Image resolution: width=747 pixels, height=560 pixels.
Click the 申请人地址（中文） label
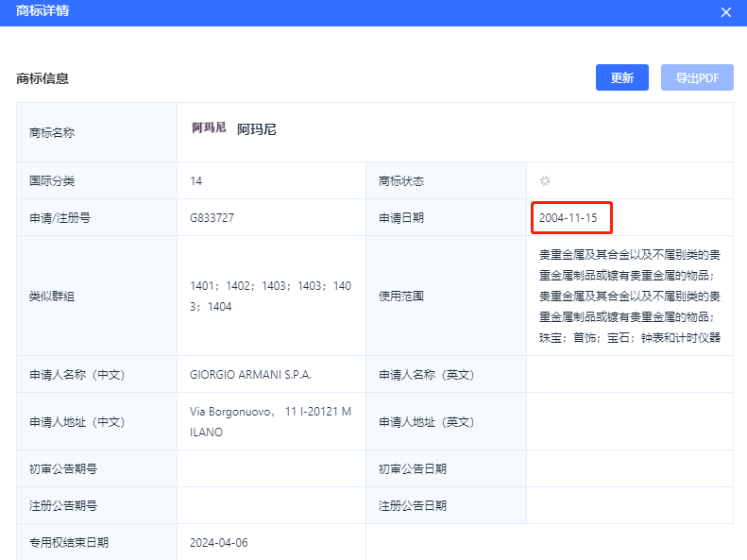point(77,422)
